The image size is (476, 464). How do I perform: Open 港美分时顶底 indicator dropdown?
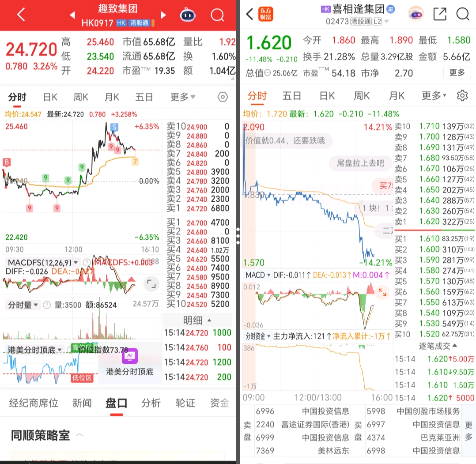35,350
